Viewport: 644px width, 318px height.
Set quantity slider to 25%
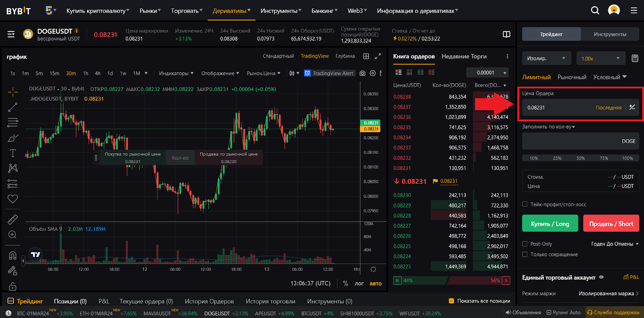click(557, 158)
